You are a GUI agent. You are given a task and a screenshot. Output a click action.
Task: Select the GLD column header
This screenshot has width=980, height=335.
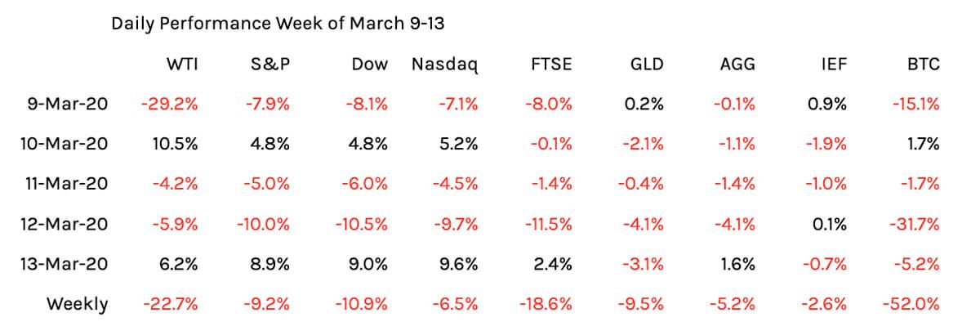[x=647, y=65]
